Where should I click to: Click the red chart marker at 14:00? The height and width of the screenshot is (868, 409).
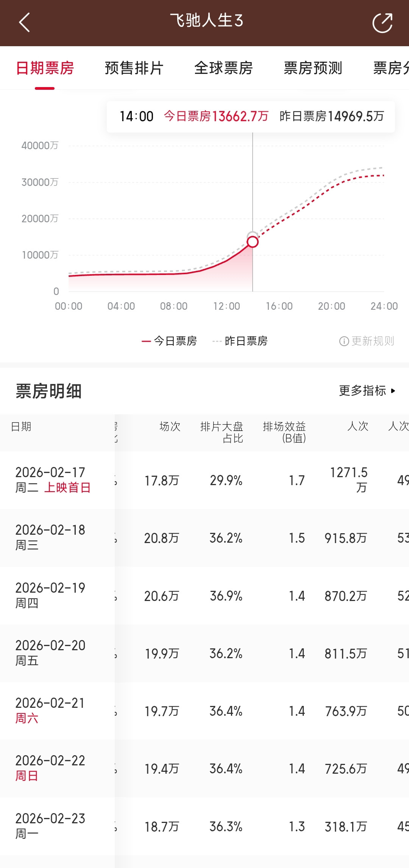pyautogui.click(x=253, y=242)
